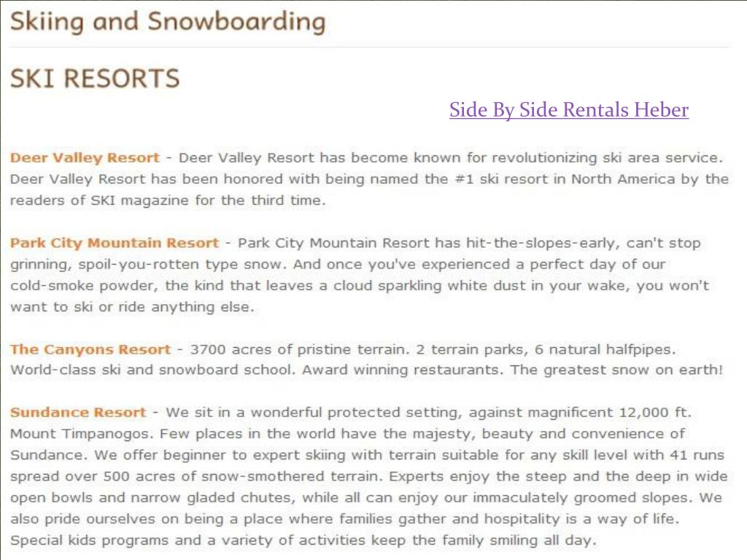Click the '3700 acres of pristine terrain' text
This screenshot has width=747, height=560.
(300, 349)
